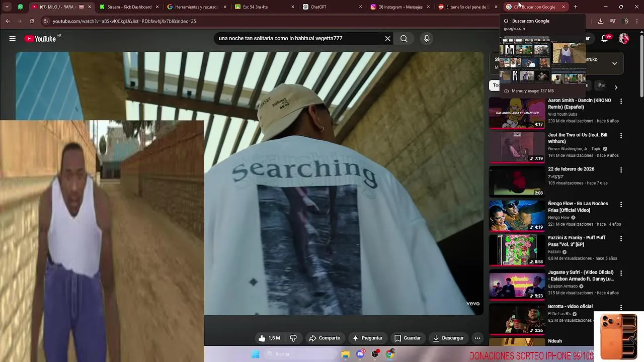Close the CJ - Buscar con Google tab
The image size is (644, 362).
563,7
